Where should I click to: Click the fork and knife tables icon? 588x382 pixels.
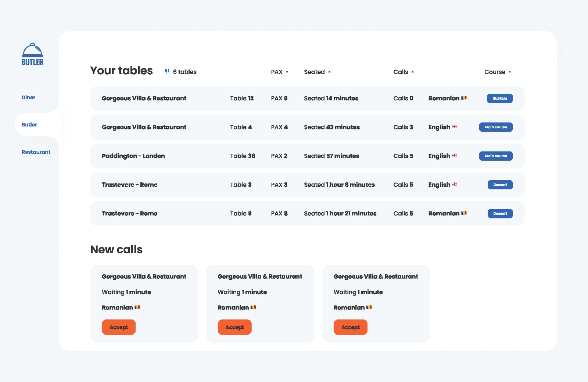point(167,72)
